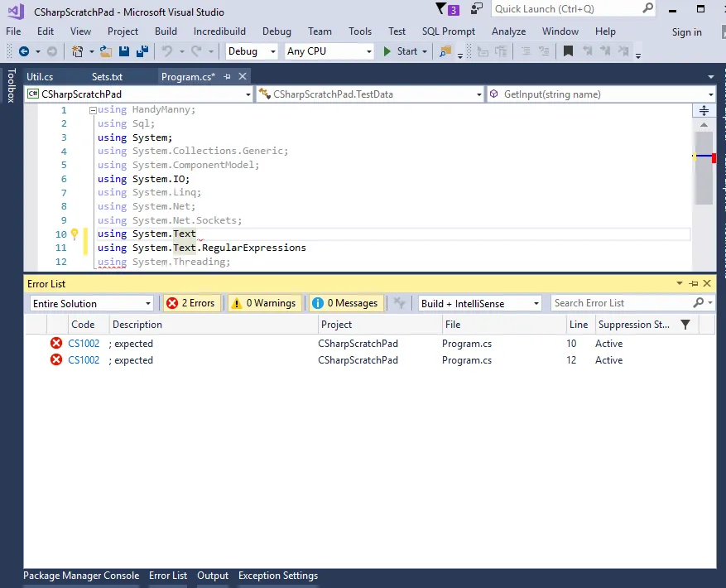Open the Debug configuration dropdown
Image resolution: width=726 pixels, height=588 pixels.
273,51
